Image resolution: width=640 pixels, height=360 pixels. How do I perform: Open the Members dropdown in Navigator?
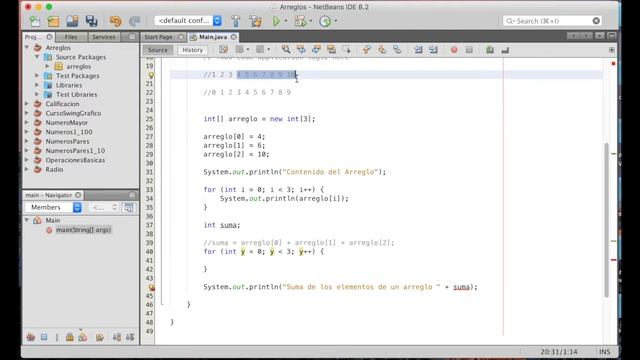[x=77, y=207]
